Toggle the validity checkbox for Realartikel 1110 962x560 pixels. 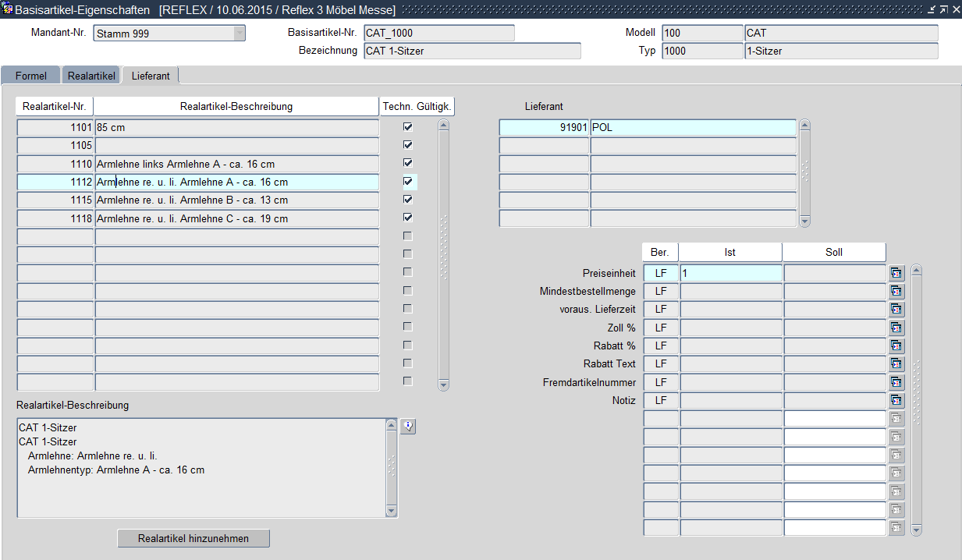click(407, 163)
